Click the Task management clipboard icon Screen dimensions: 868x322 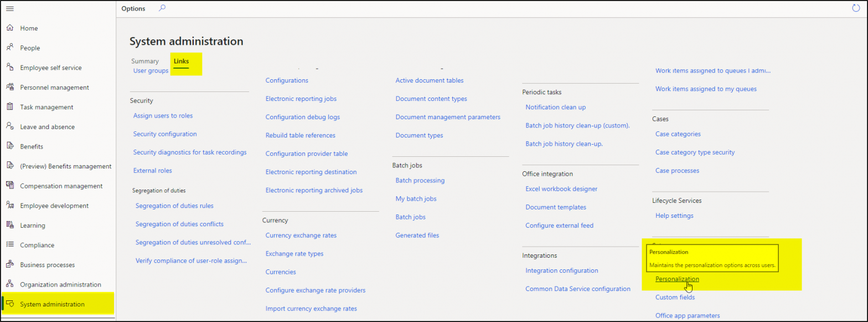click(x=10, y=107)
